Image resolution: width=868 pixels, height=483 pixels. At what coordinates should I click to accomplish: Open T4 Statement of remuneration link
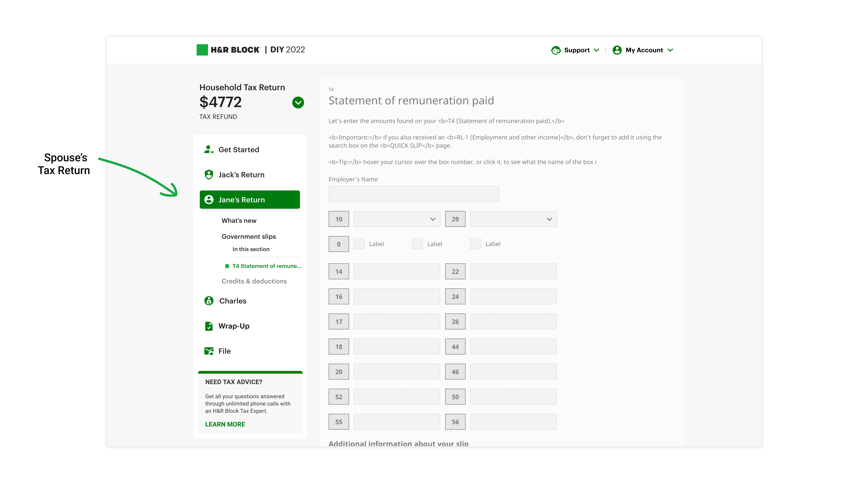(267, 266)
